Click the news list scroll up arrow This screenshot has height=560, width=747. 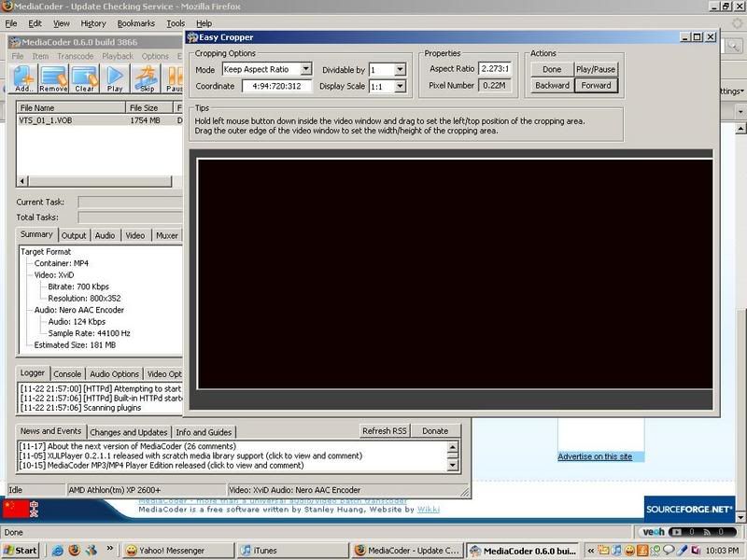[x=453, y=447]
